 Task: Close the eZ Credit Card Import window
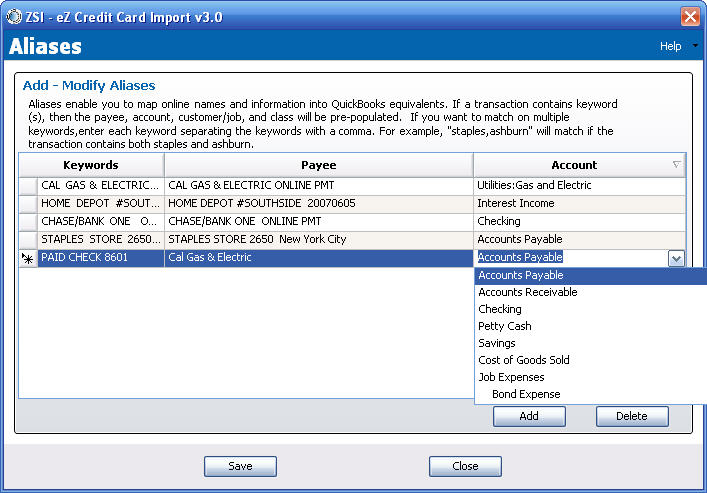[690, 17]
